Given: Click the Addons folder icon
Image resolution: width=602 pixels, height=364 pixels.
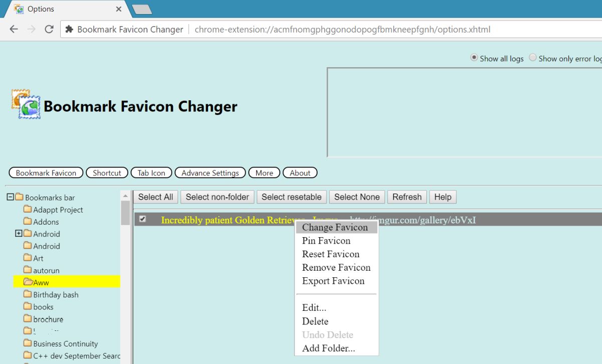Looking at the screenshot, I should 28,221.
